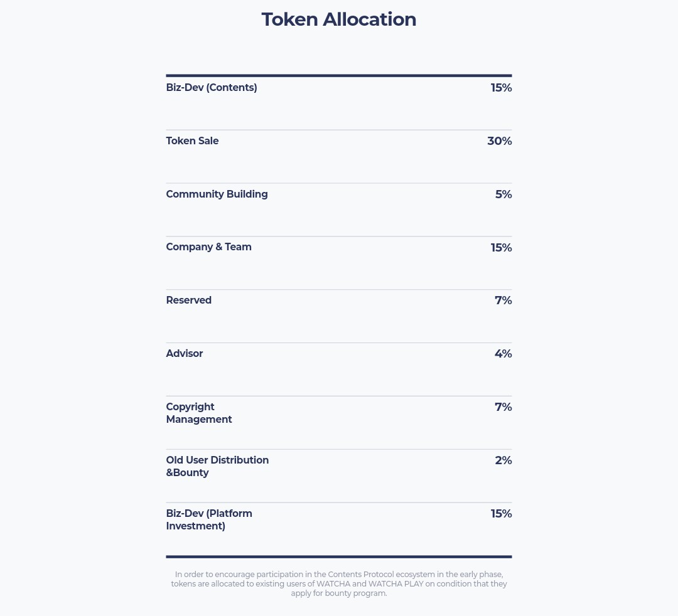The width and height of the screenshot is (678, 616).
Task: Click the 15% Platform Investment value
Action: [x=501, y=514]
